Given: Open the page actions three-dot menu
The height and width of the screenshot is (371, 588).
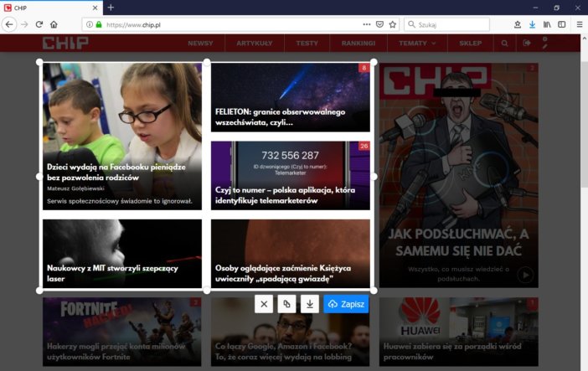Looking at the screenshot, I should tap(367, 25).
